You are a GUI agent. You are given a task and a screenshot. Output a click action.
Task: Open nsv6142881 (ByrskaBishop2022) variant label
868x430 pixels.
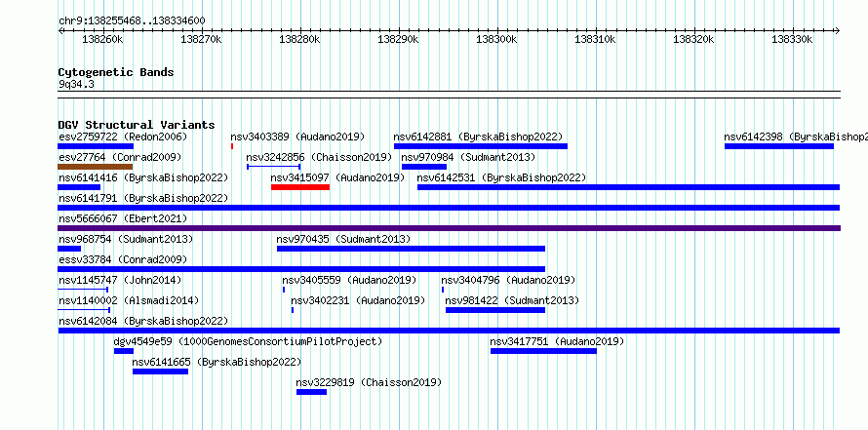point(478,137)
